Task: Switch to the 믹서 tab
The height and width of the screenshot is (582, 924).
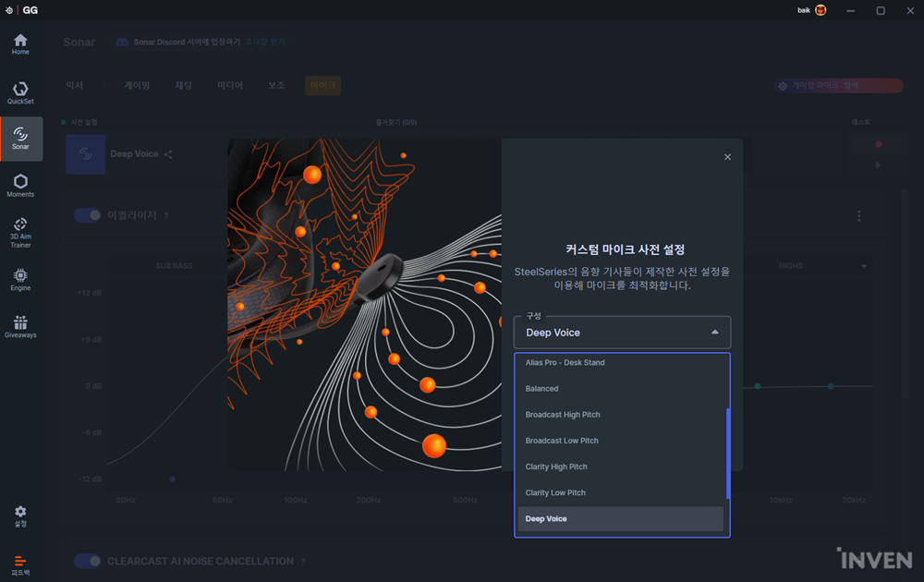Action: point(75,85)
